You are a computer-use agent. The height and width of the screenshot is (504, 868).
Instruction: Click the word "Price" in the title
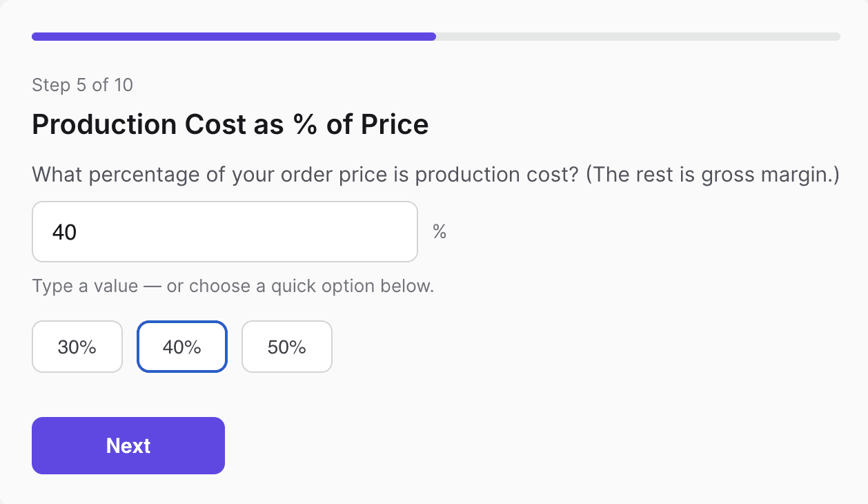395,124
